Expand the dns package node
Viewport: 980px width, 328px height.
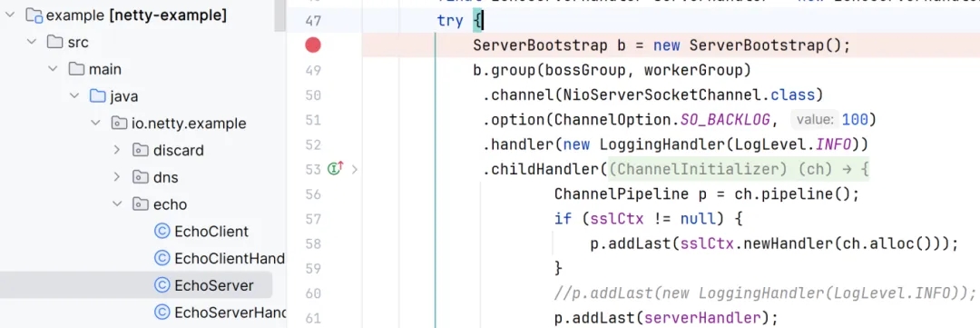[117, 177]
